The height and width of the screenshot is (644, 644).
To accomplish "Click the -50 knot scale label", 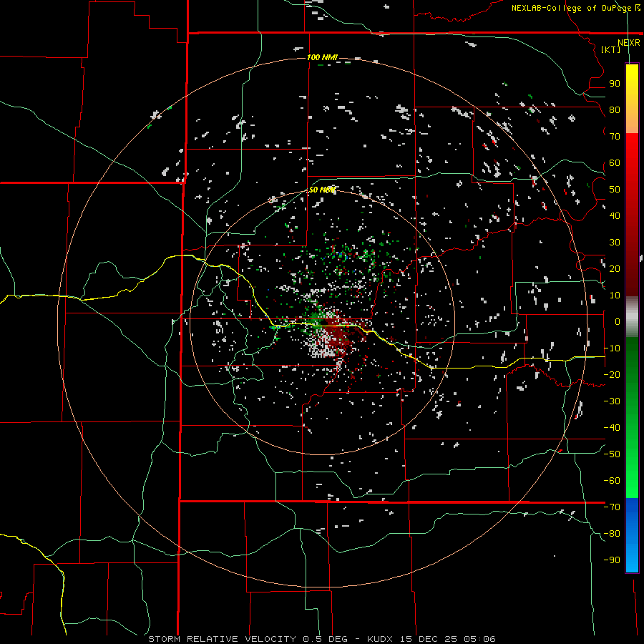I will tap(612, 454).
